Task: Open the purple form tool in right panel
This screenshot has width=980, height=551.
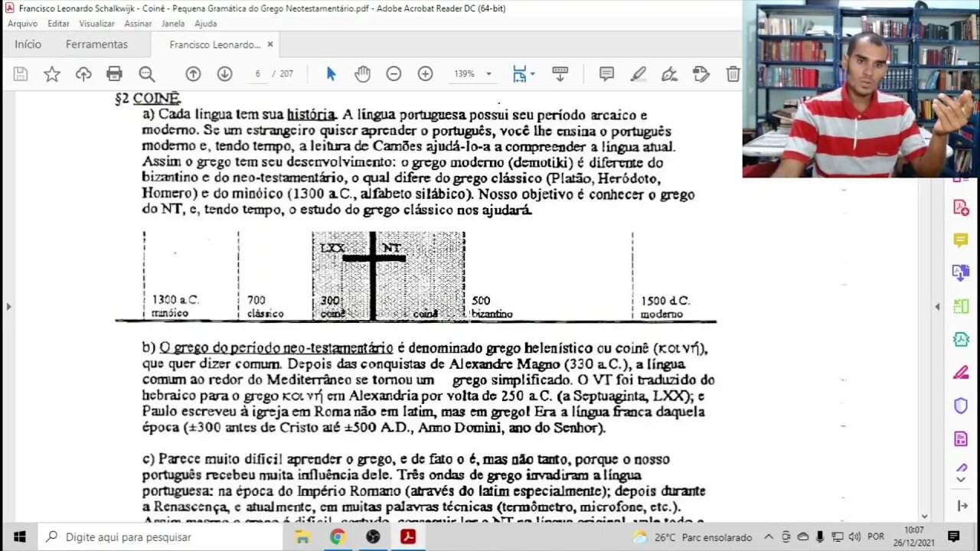Action: pyautogui.click(x=961, y=439)
